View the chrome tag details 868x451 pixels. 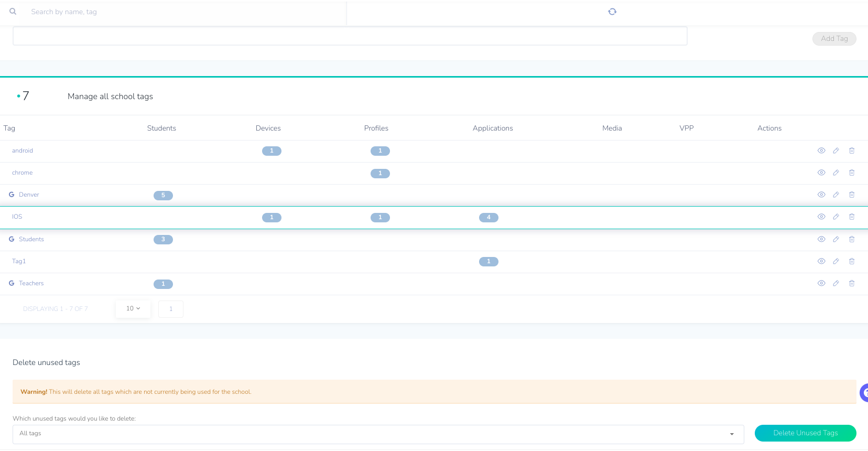(821, 173)
